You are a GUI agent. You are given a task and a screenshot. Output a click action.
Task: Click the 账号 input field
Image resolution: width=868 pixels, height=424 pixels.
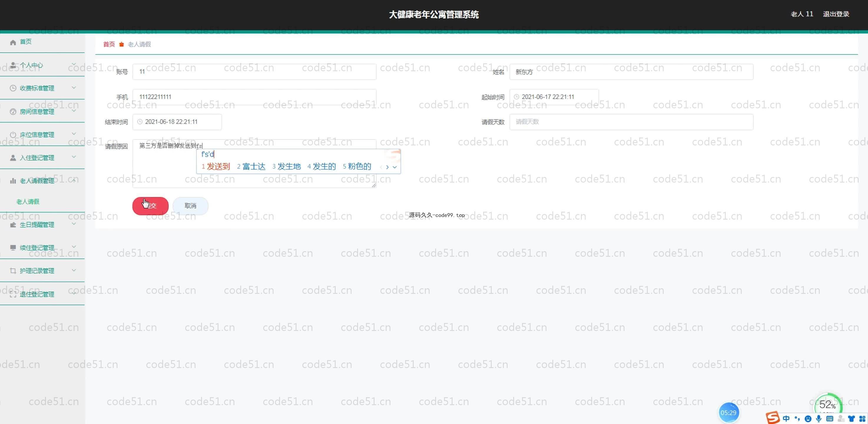(x=254, y=72)
